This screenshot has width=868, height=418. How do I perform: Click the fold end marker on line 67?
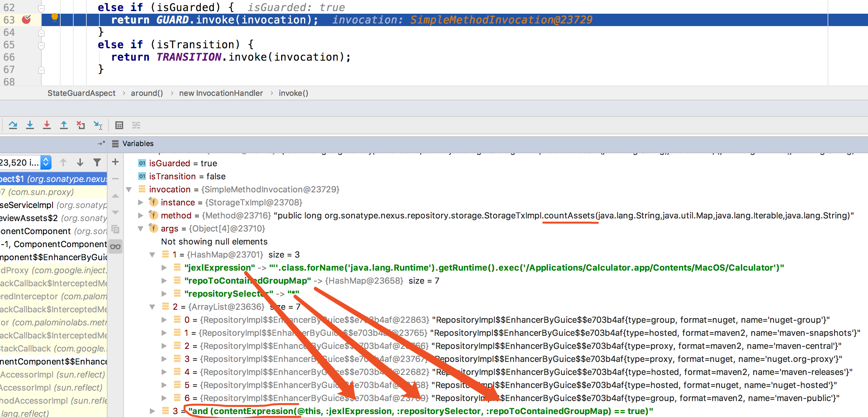[41, 70]
